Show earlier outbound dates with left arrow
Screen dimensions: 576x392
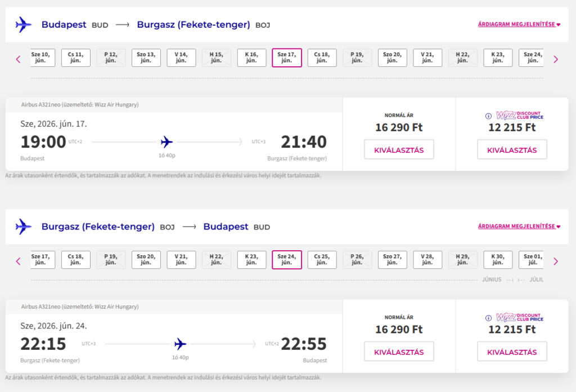click(x=18, y=58)
